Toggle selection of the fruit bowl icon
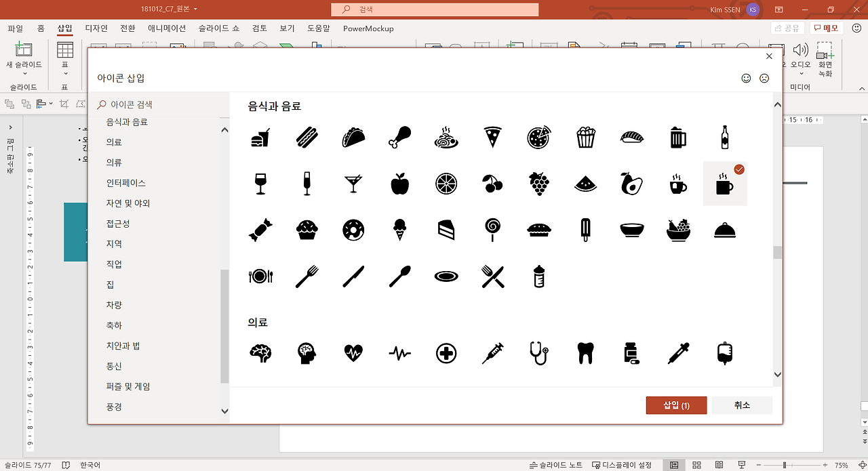Viewport: 868px width, 471px height. pyautogui.click(x=677, y=230)
